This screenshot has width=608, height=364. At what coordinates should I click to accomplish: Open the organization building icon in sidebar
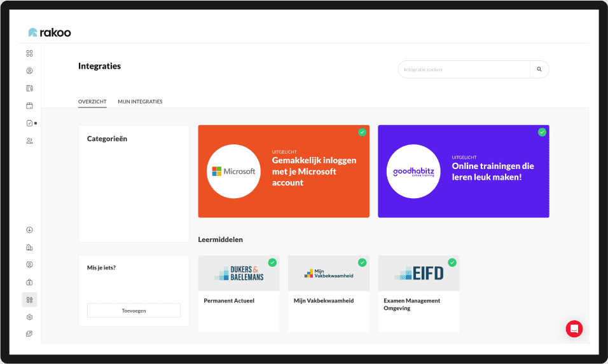[x=29, y=248]
